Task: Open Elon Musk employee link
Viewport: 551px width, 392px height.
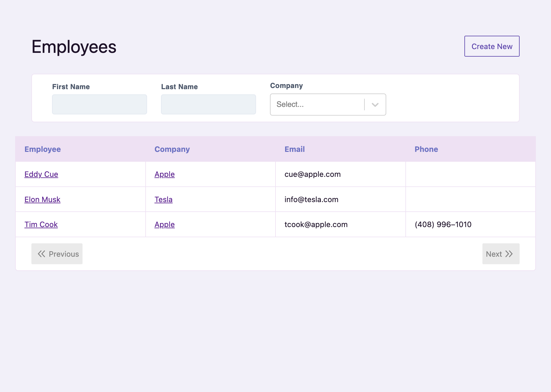Action: tap(42, 199)
